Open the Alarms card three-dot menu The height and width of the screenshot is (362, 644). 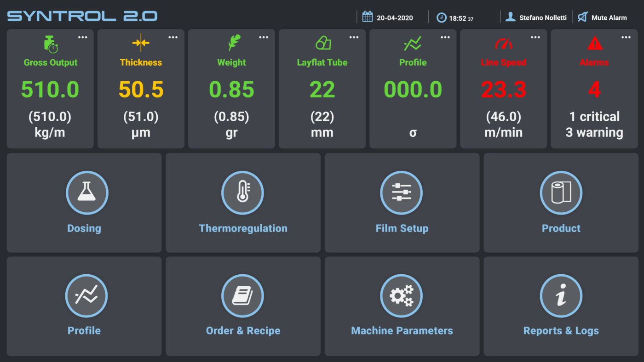tap(626, 38)
